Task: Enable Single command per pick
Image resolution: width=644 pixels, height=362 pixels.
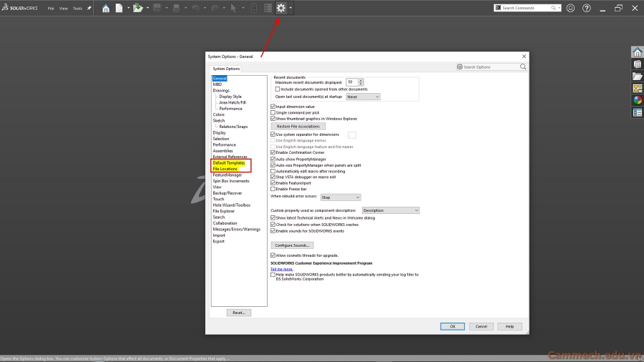Action: [273, 112]
